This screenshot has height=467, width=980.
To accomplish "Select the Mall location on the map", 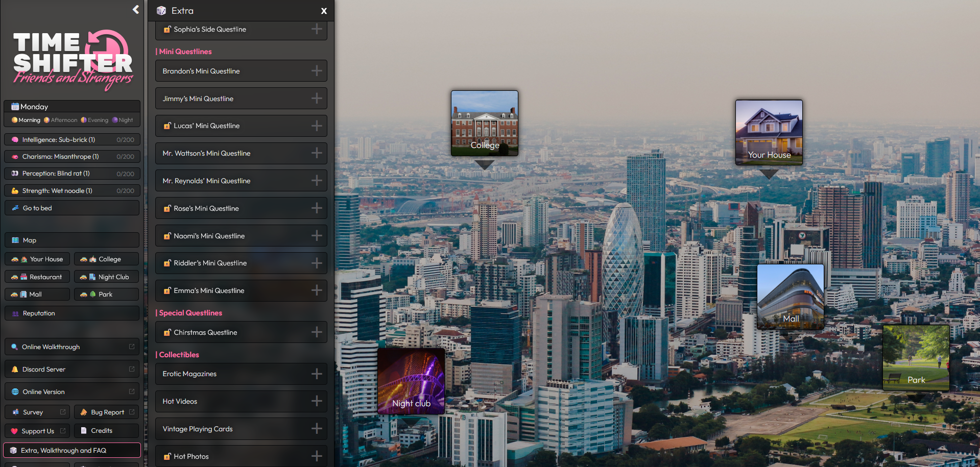I will tap(791, 297).
